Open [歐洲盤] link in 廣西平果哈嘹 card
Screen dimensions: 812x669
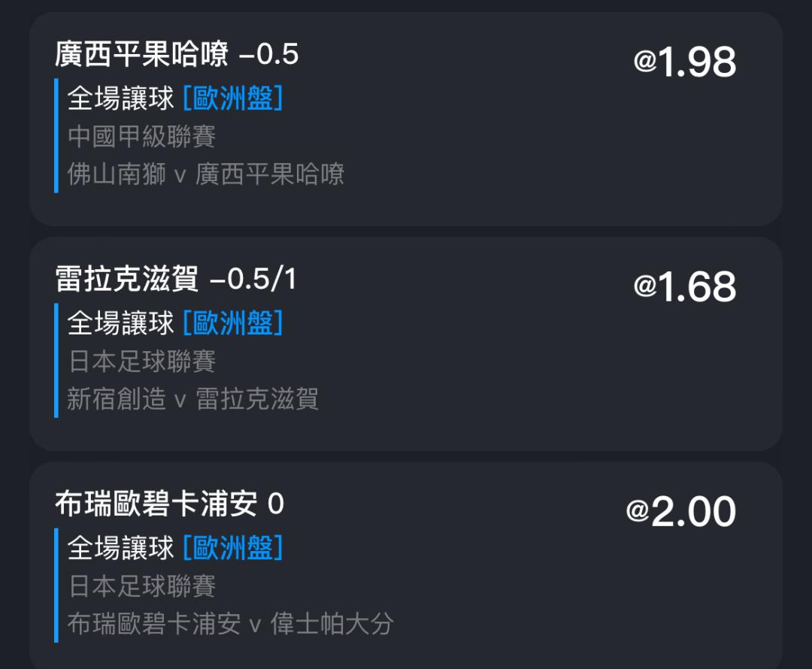pyautogui.click(x=233, y=98)
